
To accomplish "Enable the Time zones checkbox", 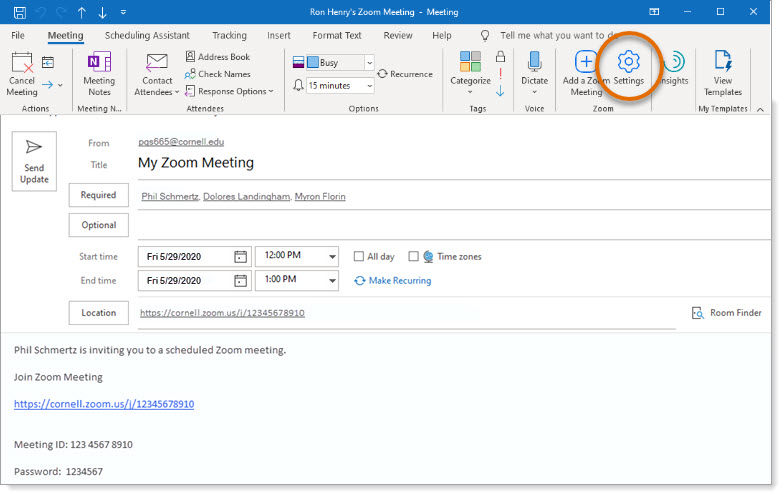I will click(413, 256).
